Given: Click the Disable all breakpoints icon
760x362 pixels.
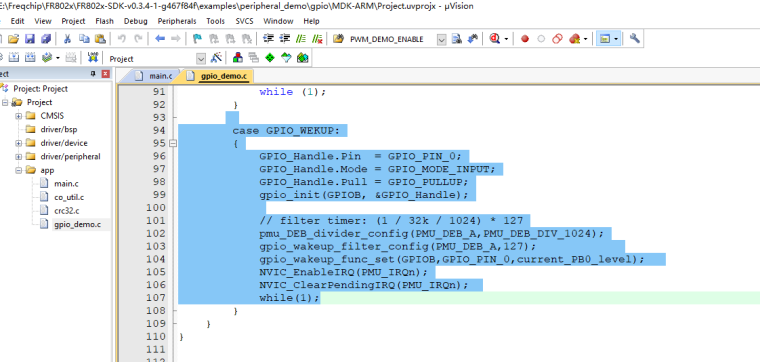Looking at the screenshot, I should pos(557,39).
